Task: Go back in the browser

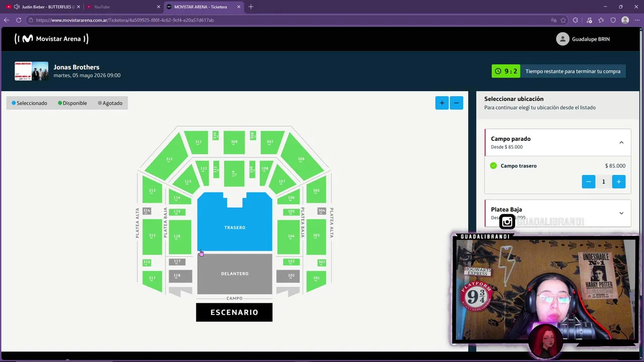Action: (7, 20)
